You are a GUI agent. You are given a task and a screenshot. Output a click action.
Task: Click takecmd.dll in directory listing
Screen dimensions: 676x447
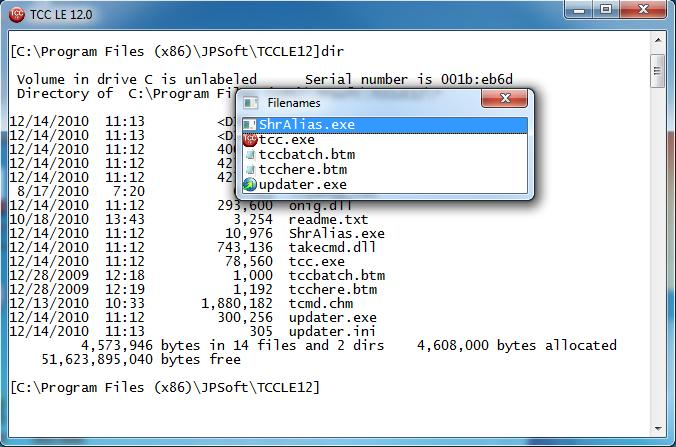click(332, 247)
